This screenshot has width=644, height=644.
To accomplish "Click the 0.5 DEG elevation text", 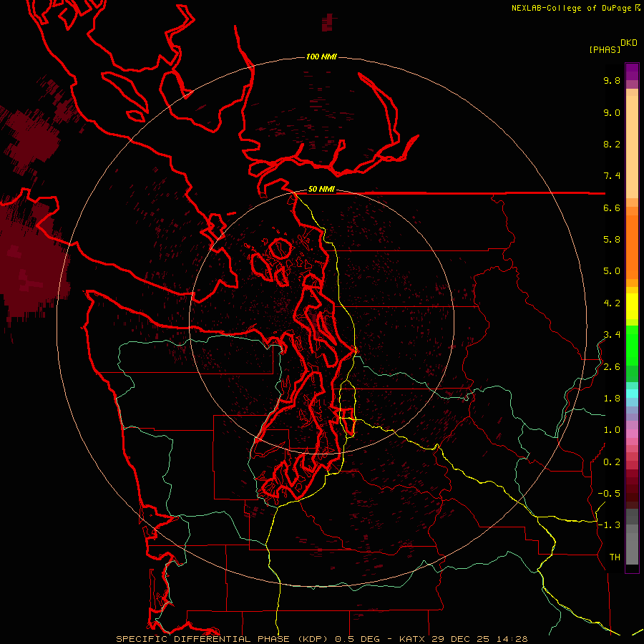I will 357,639.
